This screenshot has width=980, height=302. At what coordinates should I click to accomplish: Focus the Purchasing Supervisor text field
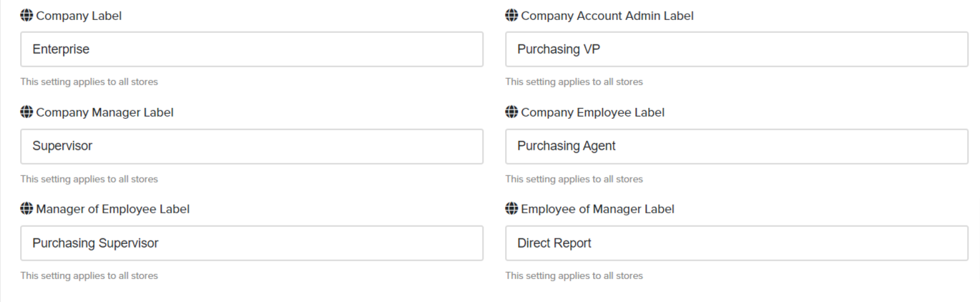coord(252,243)
